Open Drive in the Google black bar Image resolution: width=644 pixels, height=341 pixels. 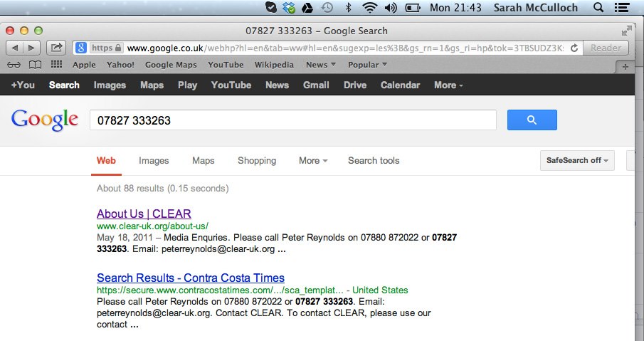[x=355, y=85]
